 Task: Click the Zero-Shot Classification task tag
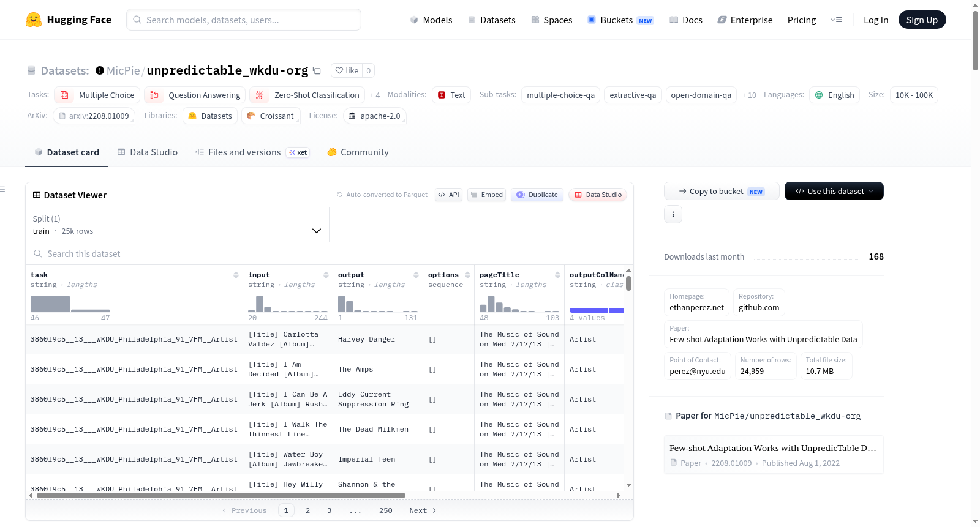pyautogui.click(x=307, y=95)
